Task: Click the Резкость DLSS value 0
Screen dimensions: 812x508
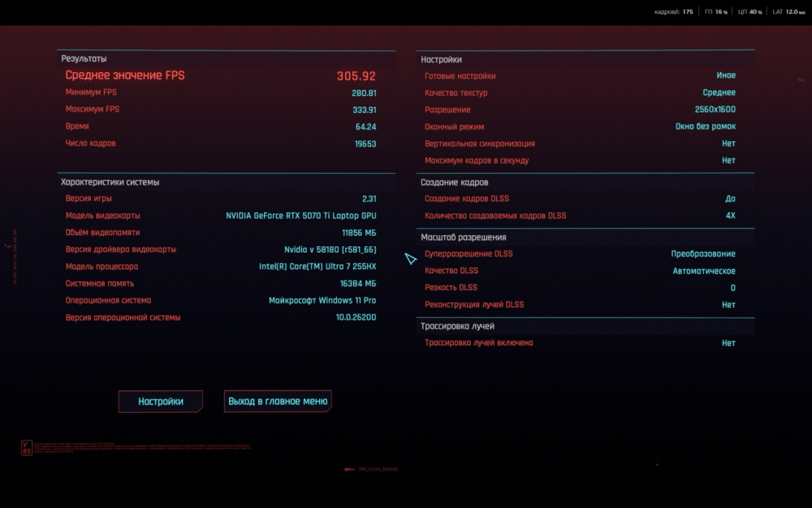Action: coord(732,288)
